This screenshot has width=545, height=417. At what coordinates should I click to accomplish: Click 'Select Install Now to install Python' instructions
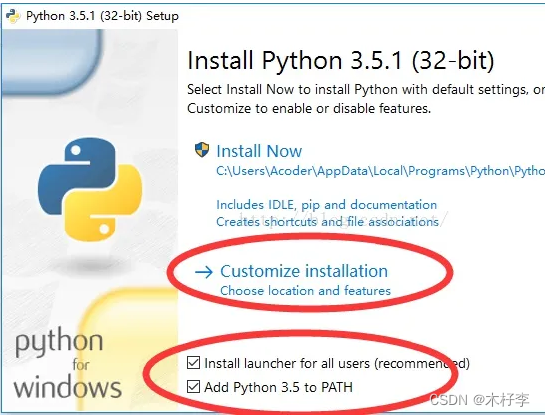(x=366, y=99)
